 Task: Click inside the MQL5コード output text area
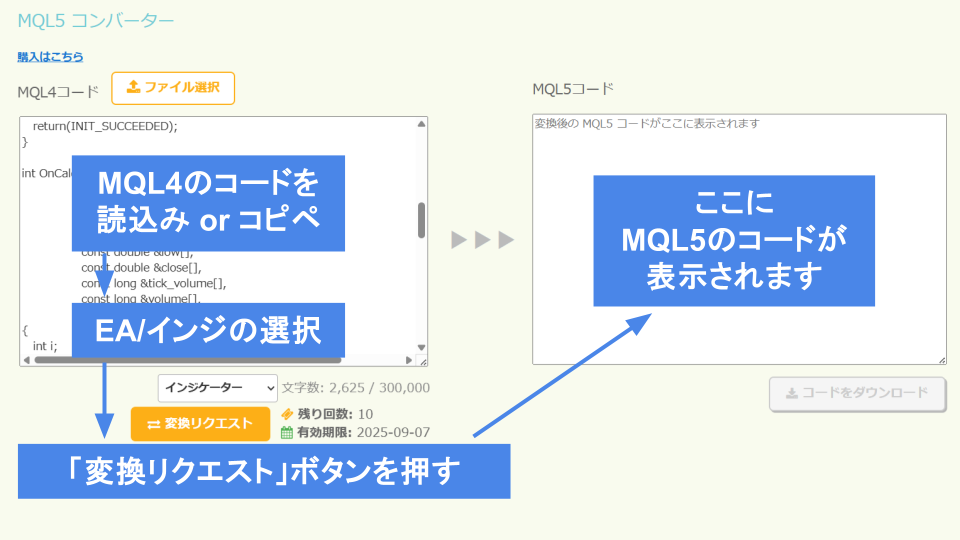click(x=739, y=239)
